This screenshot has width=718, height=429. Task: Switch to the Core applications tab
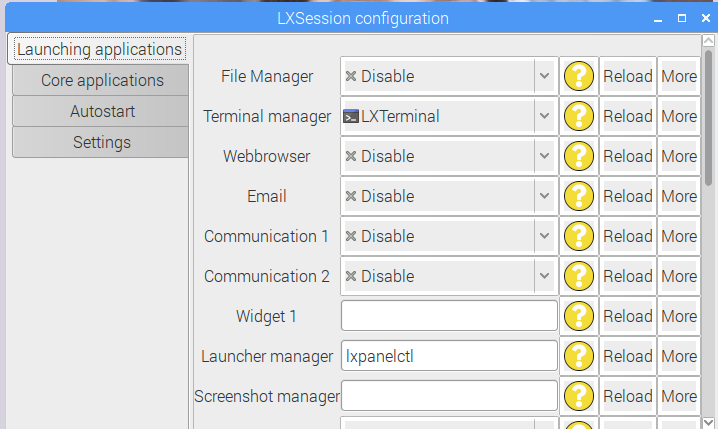tap(101, 80)
